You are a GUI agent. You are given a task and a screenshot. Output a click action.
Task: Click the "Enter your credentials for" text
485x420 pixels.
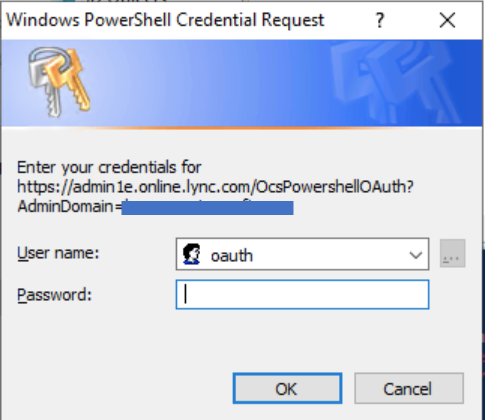[x=109, y=167]
